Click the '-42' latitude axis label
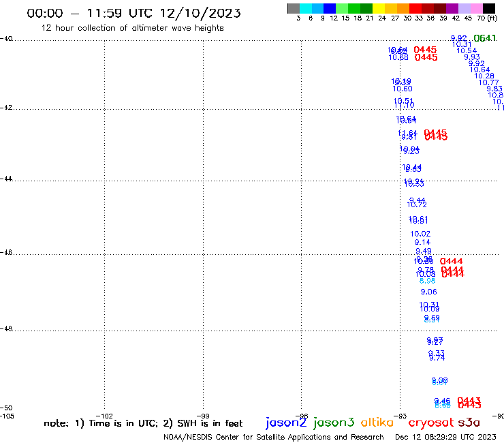The height and width of the screenshot is (443, 504). click(x=6, y=108)
